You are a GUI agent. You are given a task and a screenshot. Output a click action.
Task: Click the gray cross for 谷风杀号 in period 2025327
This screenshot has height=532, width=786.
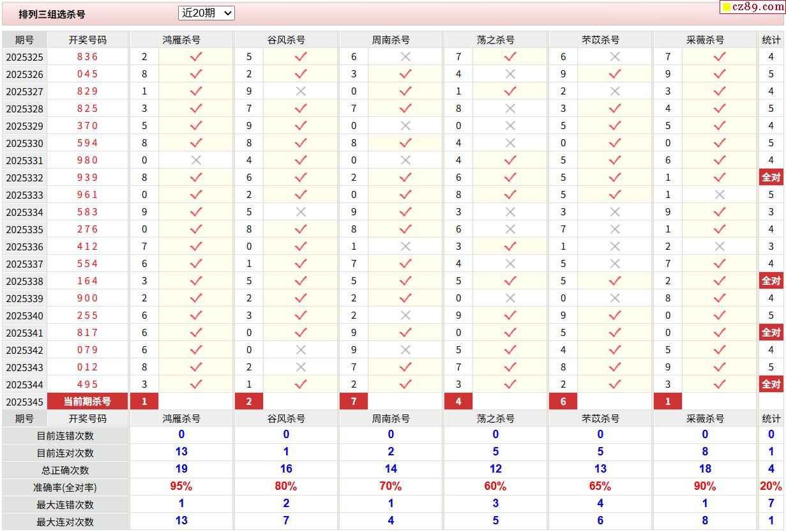tap(301, 91)
